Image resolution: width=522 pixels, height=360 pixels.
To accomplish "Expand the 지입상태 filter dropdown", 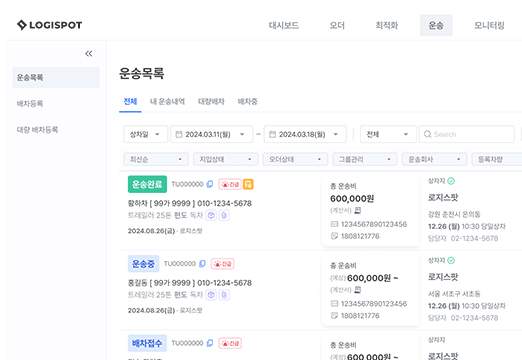I will click(x=226, y=159).
